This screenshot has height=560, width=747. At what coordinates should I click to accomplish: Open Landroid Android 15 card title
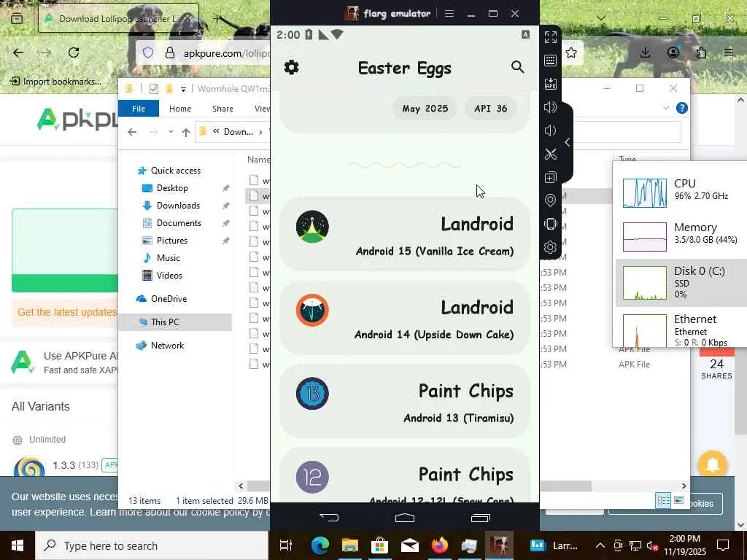coord(477,224)
